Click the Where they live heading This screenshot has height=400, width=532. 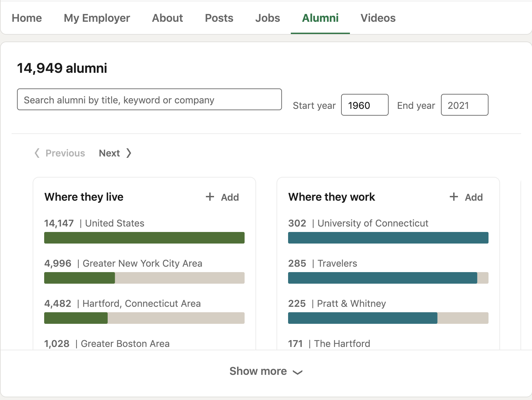point(84,197)
